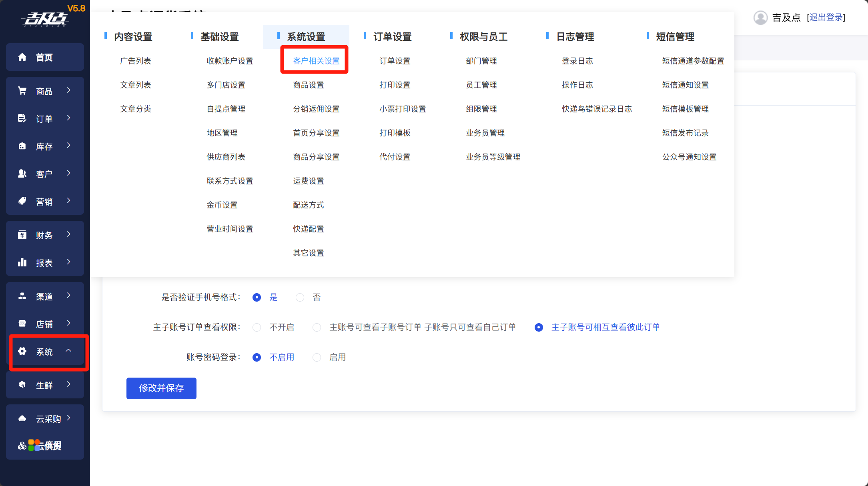Click the 库存 inventory icon
Viewport: 868px width, 486px height.
(x=22, y=146)
